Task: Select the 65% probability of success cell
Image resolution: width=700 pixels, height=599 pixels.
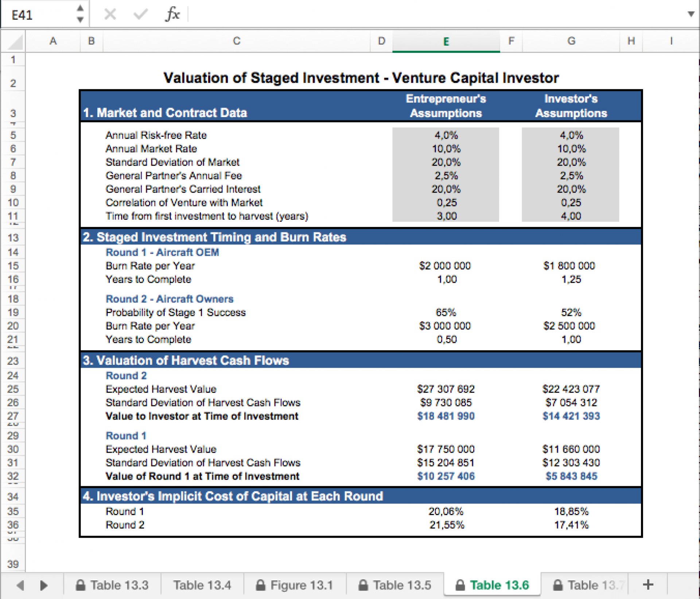Action: click(446, 312)
